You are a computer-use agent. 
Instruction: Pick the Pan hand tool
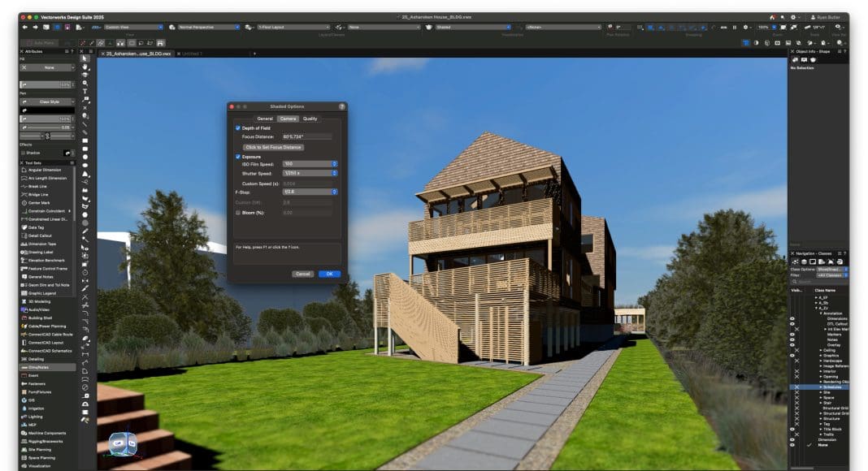click(85, 67)
